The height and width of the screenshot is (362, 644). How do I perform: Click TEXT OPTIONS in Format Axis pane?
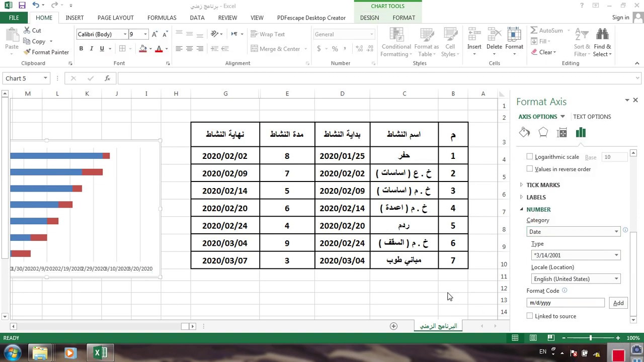[592, 117]
